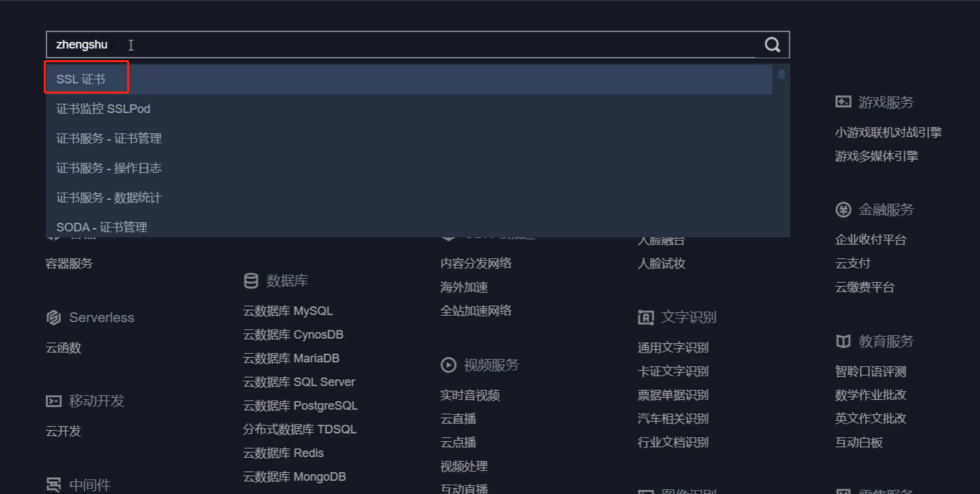Click the 视频服务 play icon
This screenshot has width=980, height=494.
click(x=448, y=365)
